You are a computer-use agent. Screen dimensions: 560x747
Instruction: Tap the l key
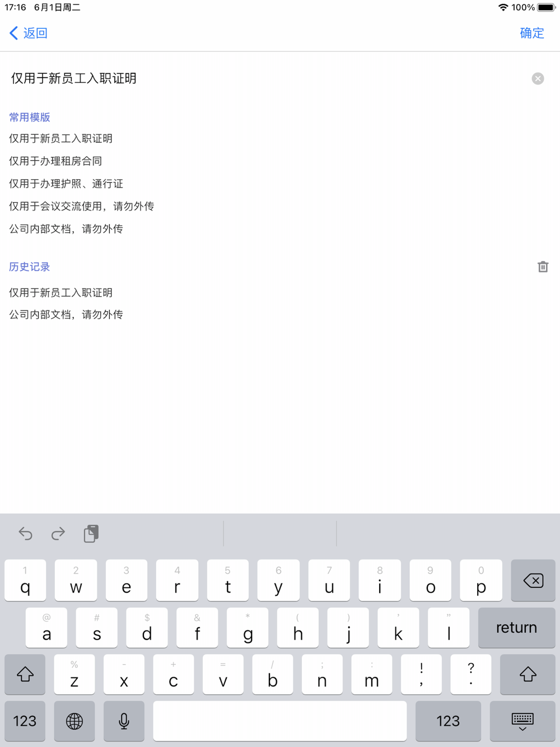(449, 627)
